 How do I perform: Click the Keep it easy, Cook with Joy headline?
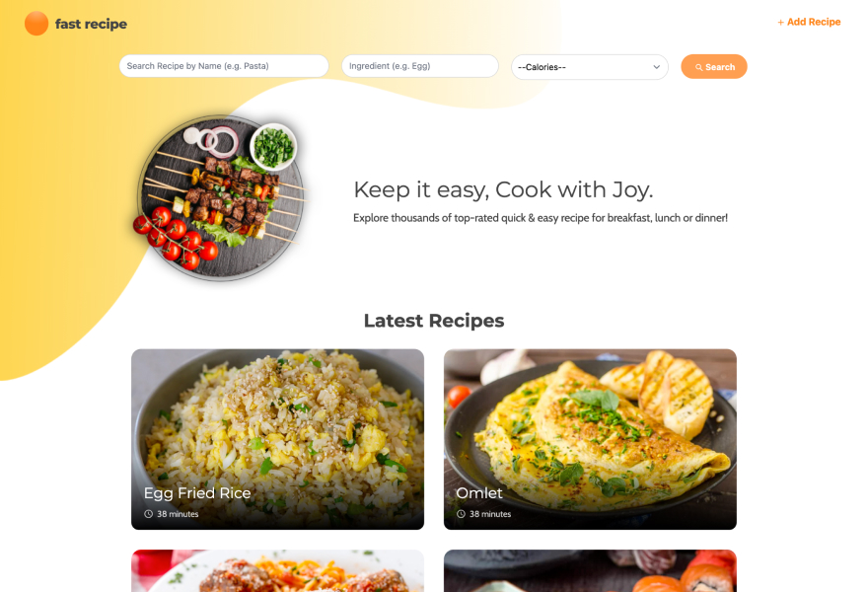(x=503, y=190)
